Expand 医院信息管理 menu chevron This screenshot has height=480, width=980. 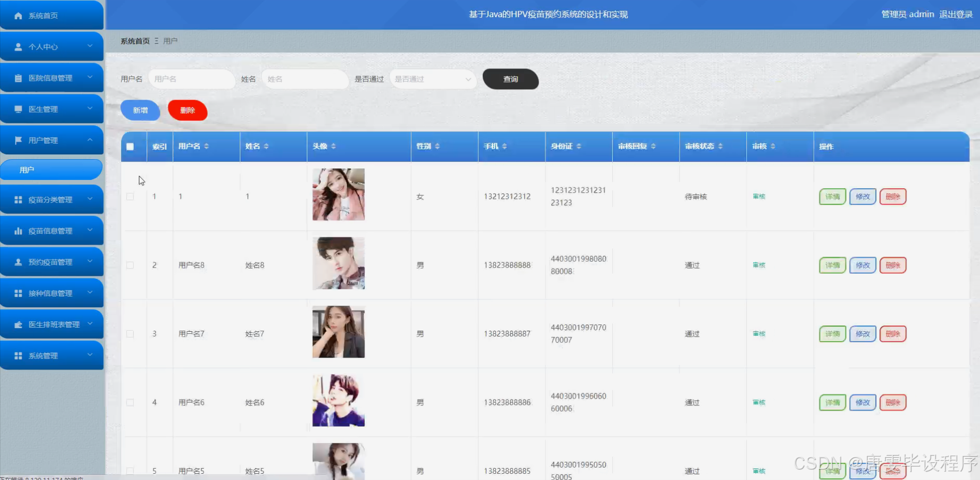tap(90, 77)
